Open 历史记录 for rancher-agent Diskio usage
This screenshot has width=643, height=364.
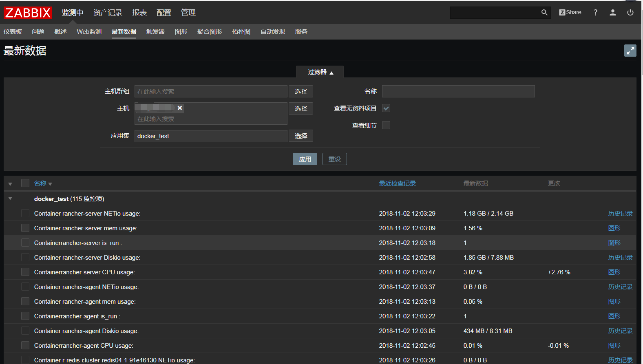(x=620, y=331)
